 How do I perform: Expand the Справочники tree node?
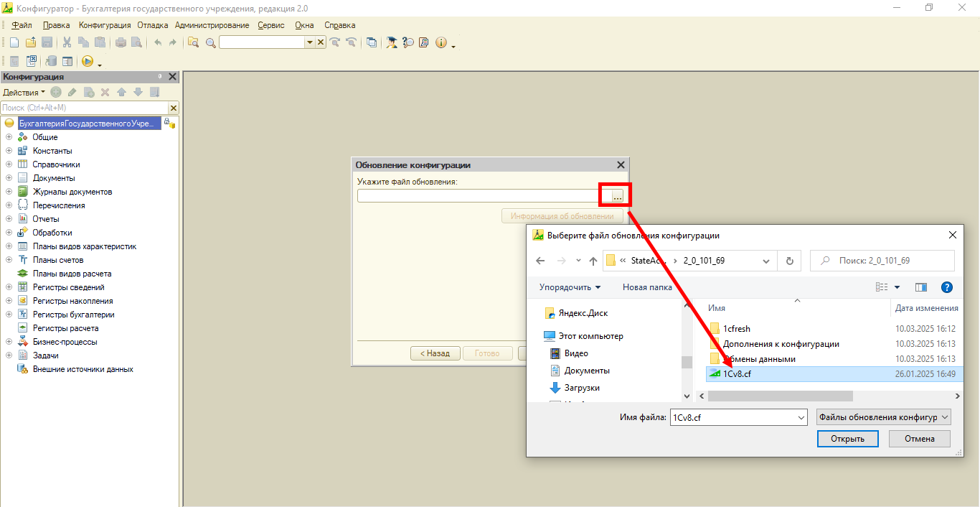pyautogui.click(x=9, y=164)
